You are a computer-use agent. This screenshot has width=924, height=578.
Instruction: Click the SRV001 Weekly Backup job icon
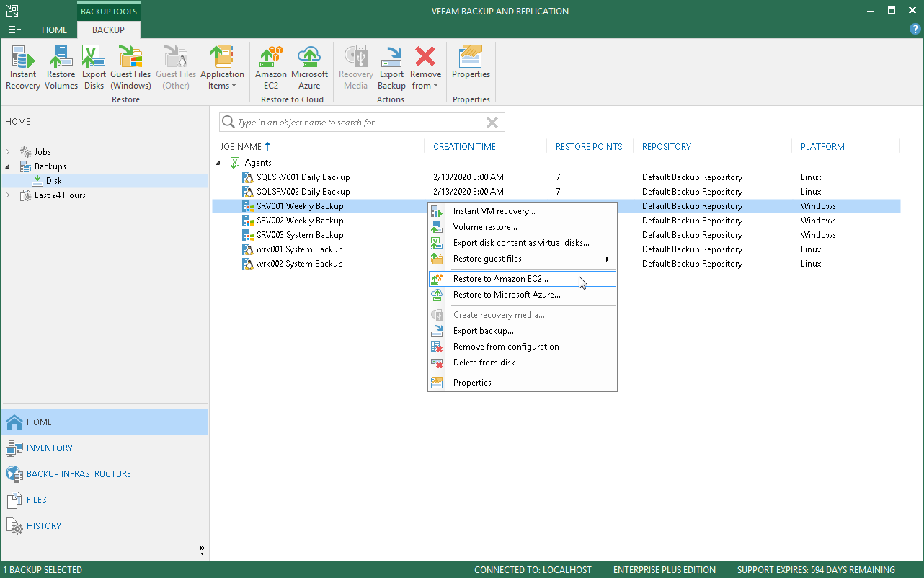(248, 206)
